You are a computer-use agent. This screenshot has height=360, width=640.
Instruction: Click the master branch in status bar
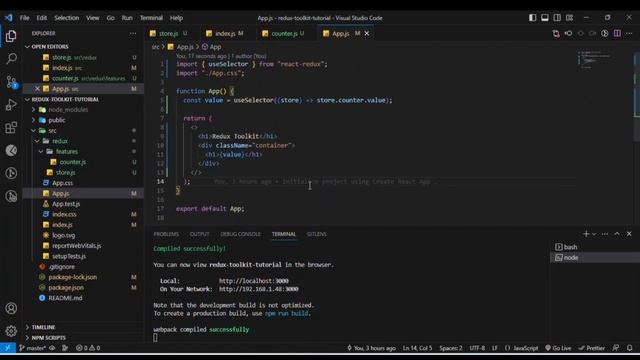pyautogui.click(x=33, y=348)
